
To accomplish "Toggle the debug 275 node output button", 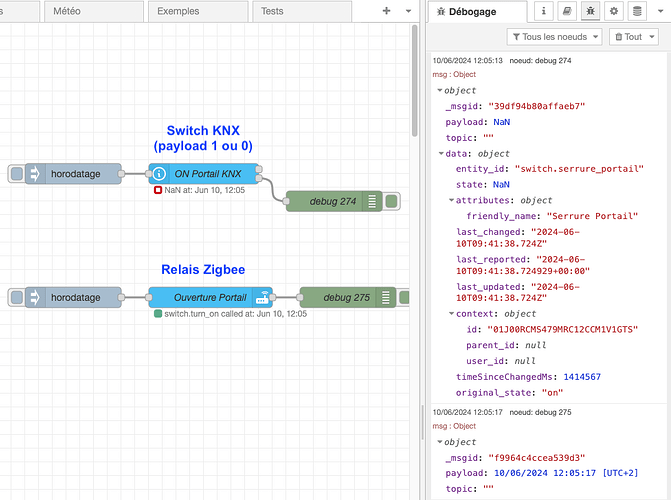I will point(404,298).
